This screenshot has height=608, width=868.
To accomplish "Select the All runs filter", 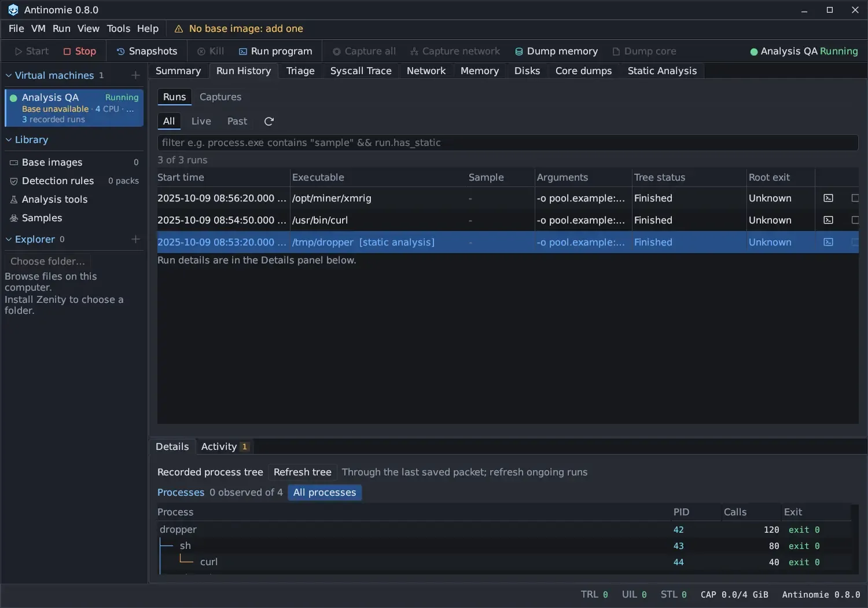I will pos(169,121).
